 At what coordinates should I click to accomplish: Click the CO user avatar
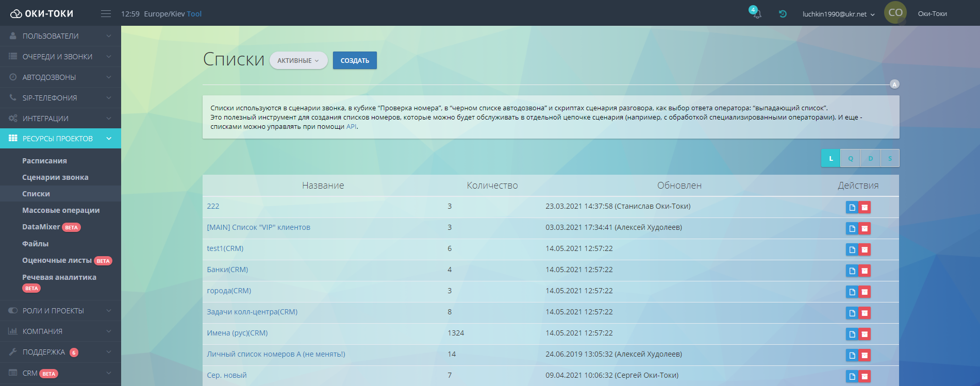pos(895,13)
